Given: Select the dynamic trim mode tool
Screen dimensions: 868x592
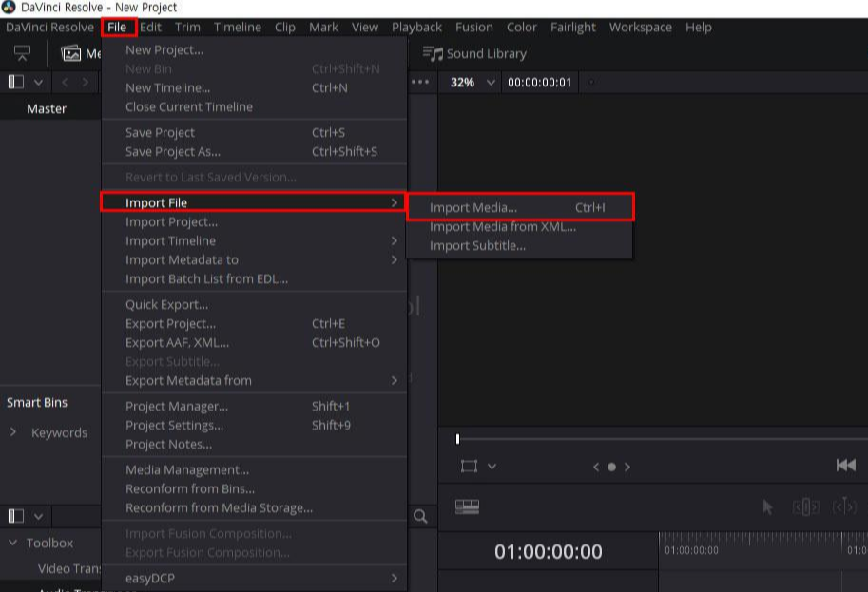Looking at the screenshot, I should click(x=845, y=506).
